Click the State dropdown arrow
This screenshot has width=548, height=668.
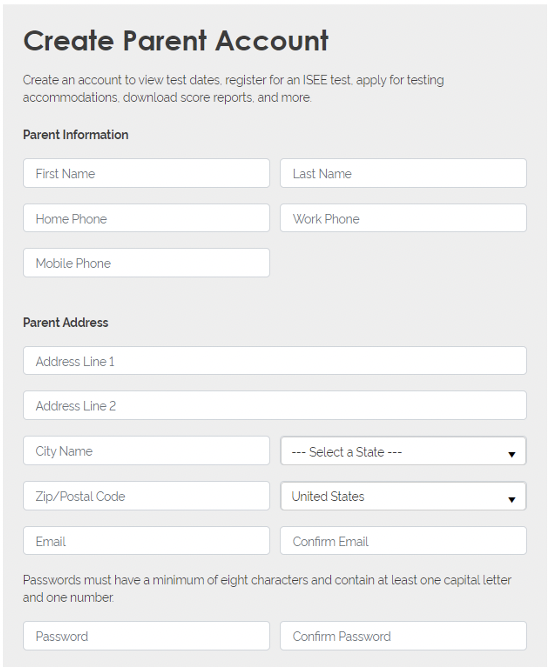coord(512,454)
